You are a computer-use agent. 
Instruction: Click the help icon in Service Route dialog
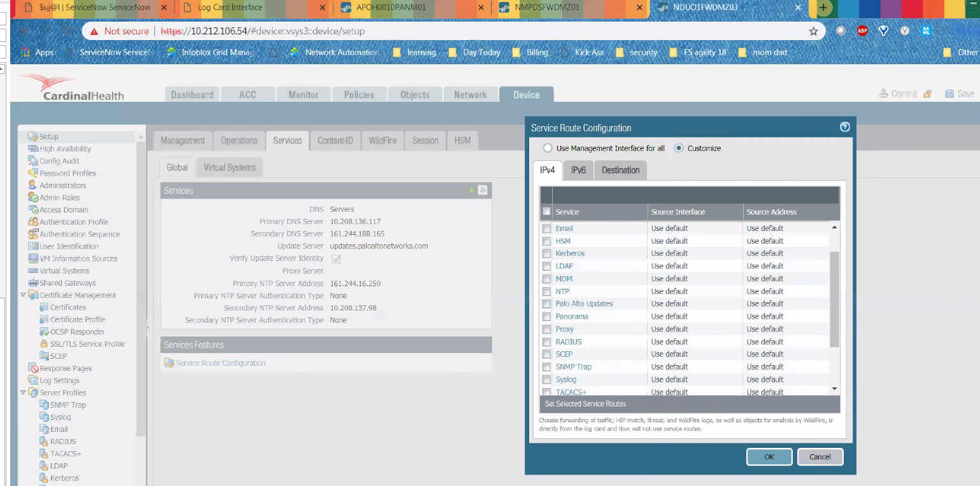(844, 127)
